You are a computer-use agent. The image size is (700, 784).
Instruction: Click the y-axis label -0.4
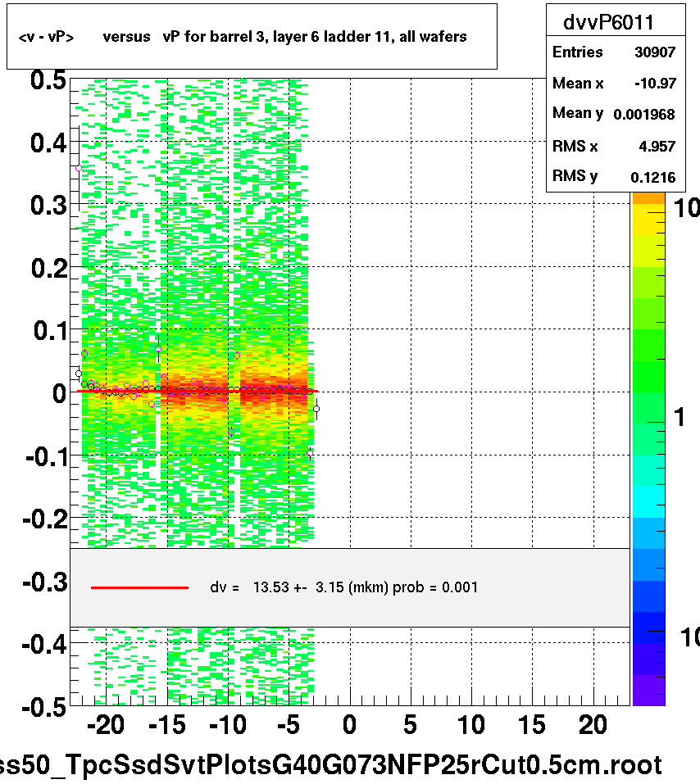(x=44, y=645)
